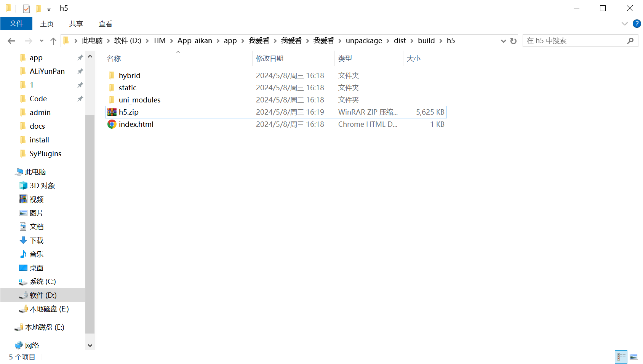Sort files by 修改日期 column header
This screenshot has height=364, width=643.
pyautogui.click(x=270, y=58)
